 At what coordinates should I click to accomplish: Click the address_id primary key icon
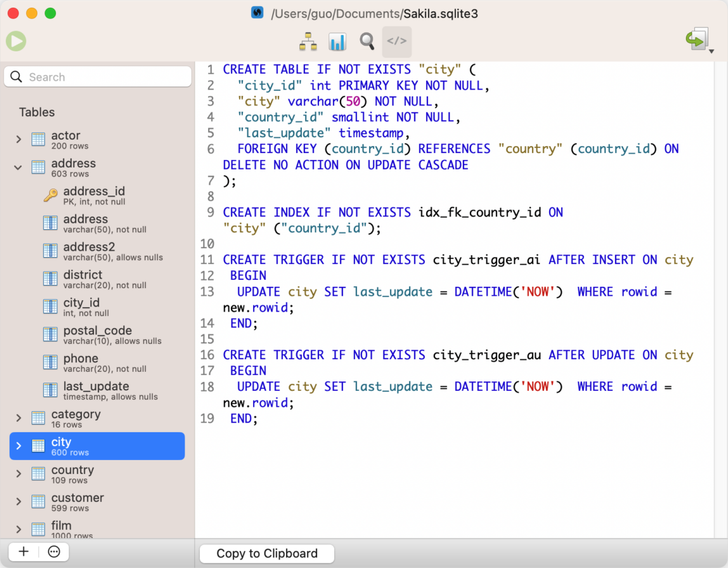(51, 195)
